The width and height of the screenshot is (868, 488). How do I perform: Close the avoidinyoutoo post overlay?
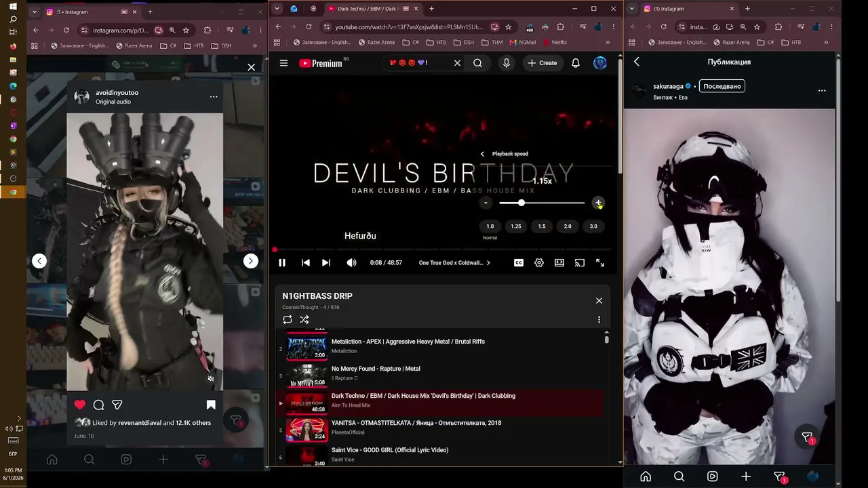[252, 67]
